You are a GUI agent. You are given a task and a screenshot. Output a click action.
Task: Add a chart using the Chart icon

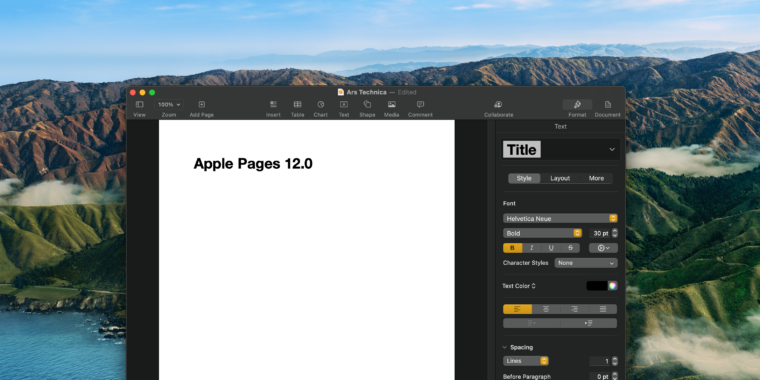tap(321, 104)
